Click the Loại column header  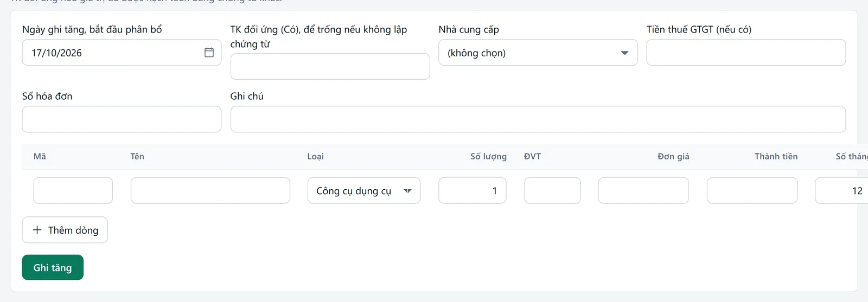point(315,156)
